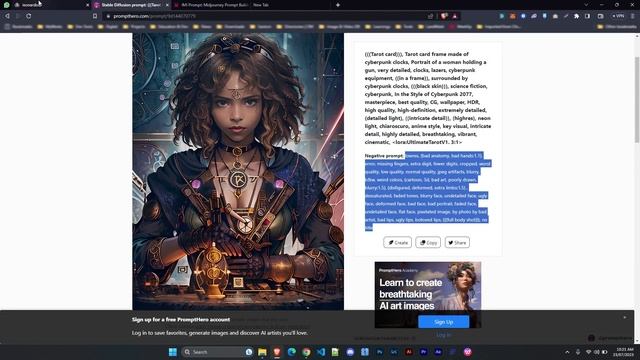Open the Windows Start menu
The height and width of the screenshot is (360, 640).
[x=173, y=352]
